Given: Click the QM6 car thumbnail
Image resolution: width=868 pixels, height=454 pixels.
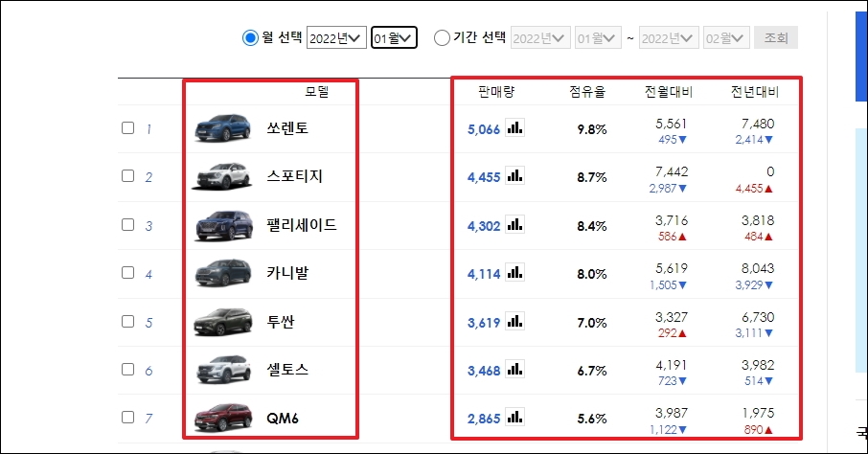Looking at the screenshot, I should [x=223, y=418].
